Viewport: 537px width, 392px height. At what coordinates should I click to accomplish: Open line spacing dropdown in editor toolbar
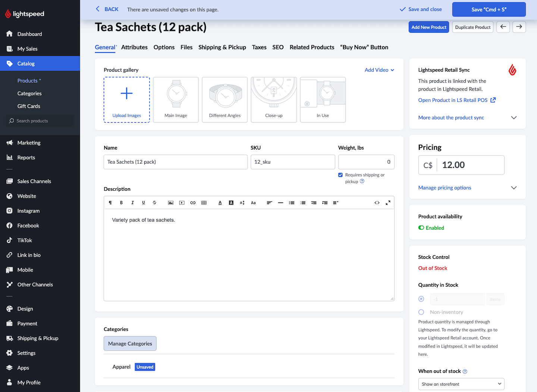click(336, 203)
